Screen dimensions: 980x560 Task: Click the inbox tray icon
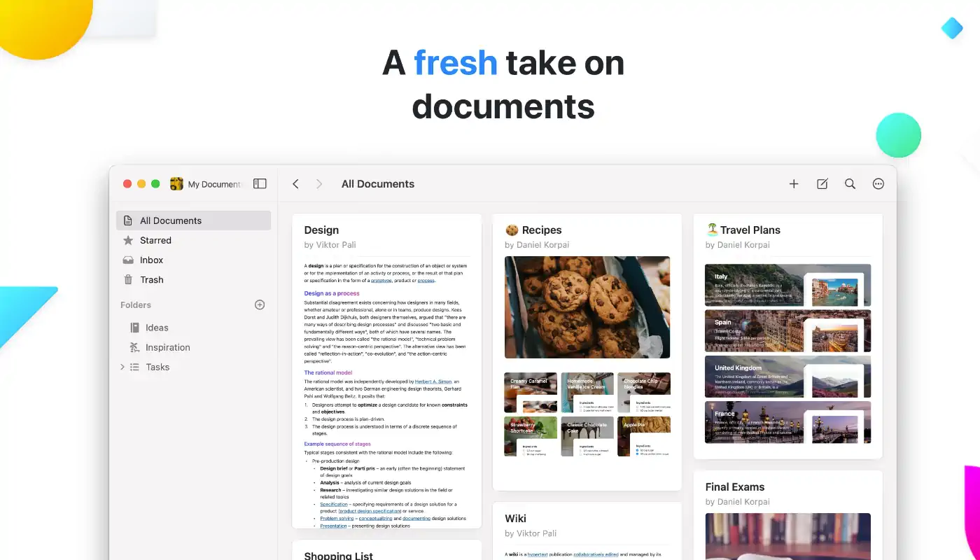pyautogui.click(x=128, y=260)
